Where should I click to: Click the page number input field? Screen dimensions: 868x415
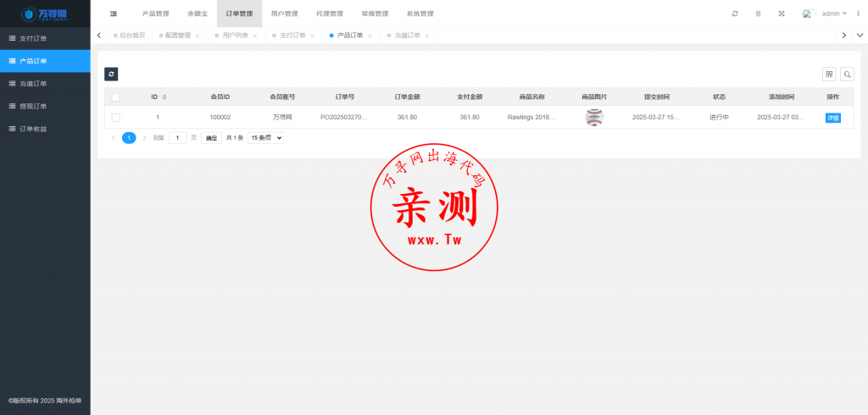tap(178, 138)
